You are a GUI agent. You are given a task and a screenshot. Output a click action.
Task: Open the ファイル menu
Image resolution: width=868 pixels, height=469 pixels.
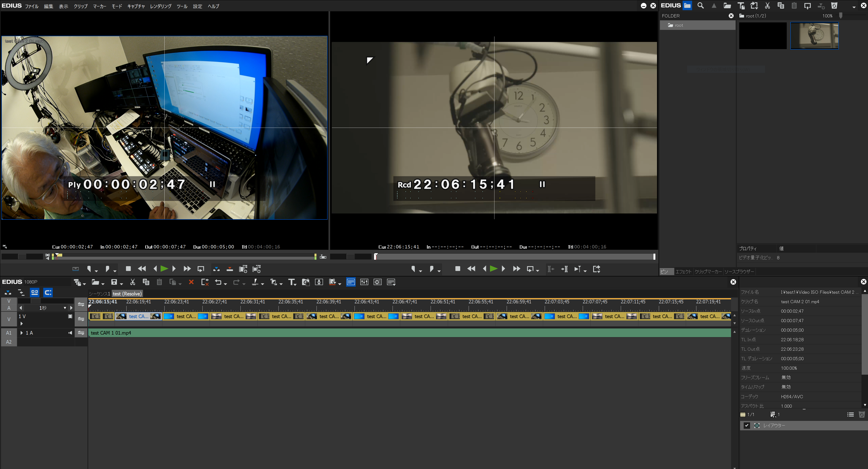[32, 6]
